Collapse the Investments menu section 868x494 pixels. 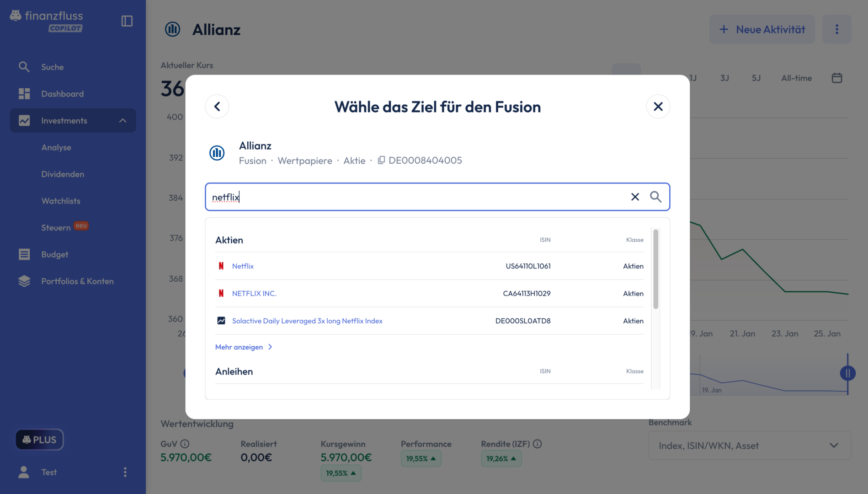(122, 121)
